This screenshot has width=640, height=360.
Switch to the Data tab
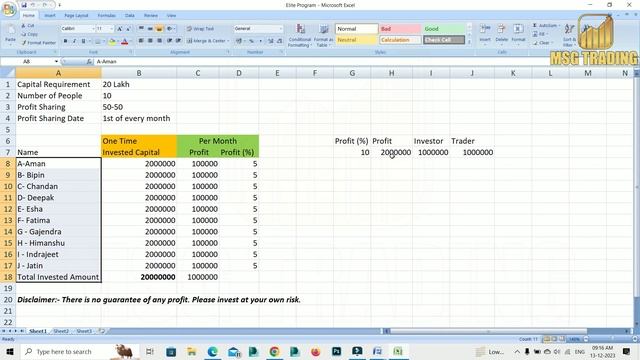point(130,16)
